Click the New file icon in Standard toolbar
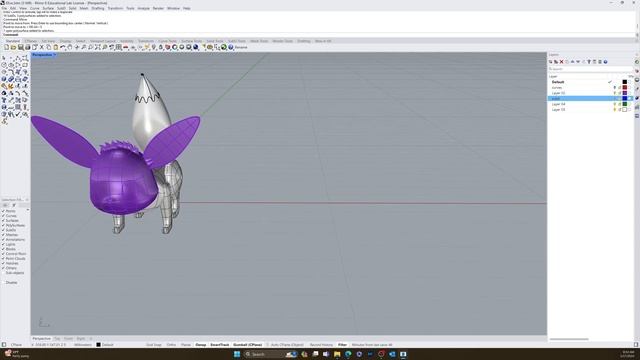This screenshot has height=360, width=640. (7, 47)
